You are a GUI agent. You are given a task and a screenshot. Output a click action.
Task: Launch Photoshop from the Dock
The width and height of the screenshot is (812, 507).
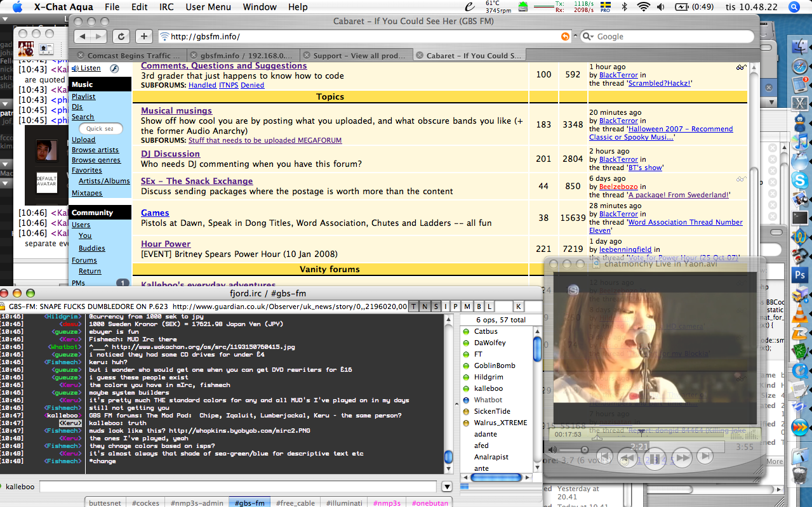[799, 275]
